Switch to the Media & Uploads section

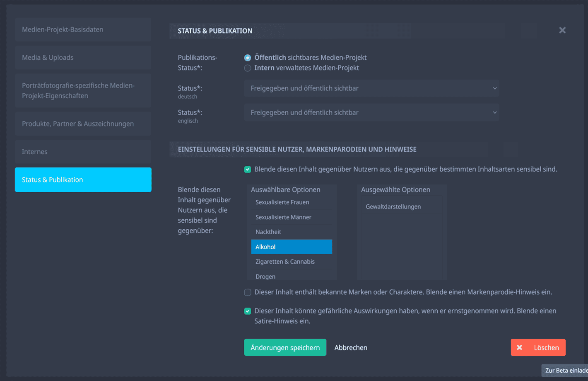83,57
